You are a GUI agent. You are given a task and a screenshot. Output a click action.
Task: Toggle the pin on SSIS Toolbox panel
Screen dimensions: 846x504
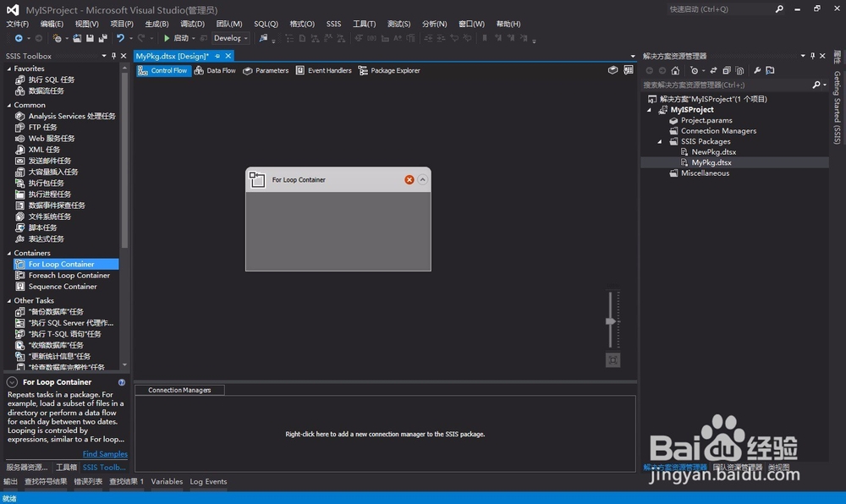[113, 56]
